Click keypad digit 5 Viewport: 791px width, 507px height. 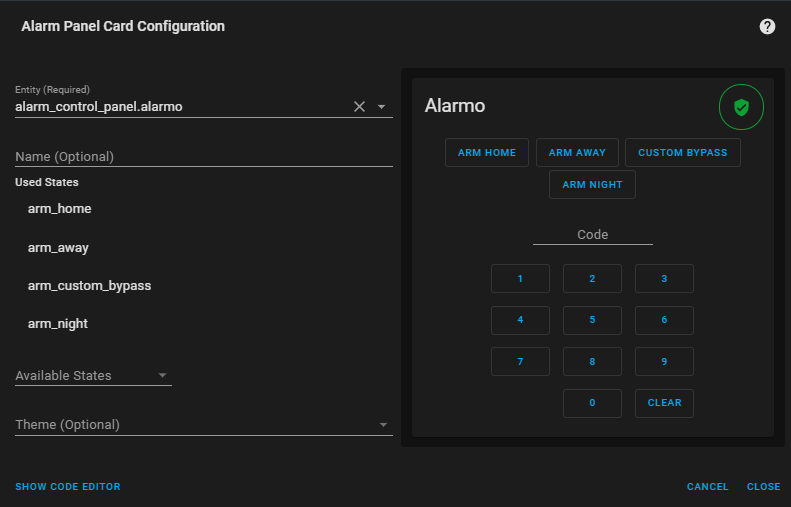click(592, 320)
